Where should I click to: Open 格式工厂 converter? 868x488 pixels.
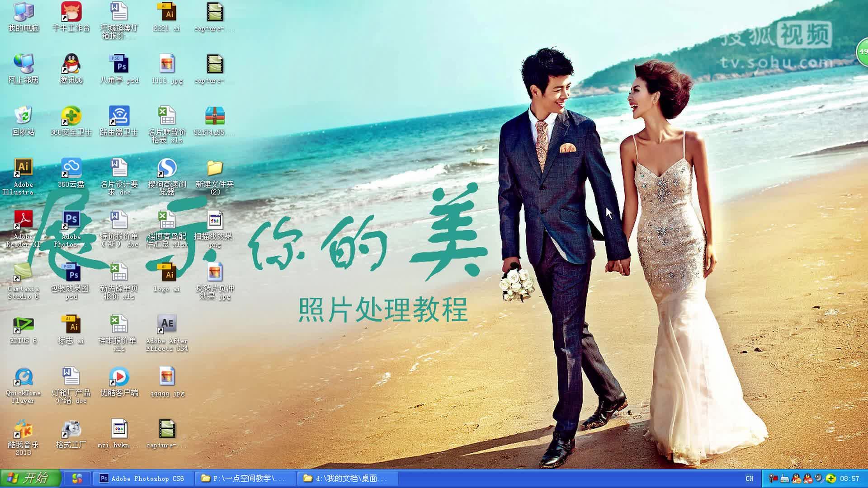71,429
